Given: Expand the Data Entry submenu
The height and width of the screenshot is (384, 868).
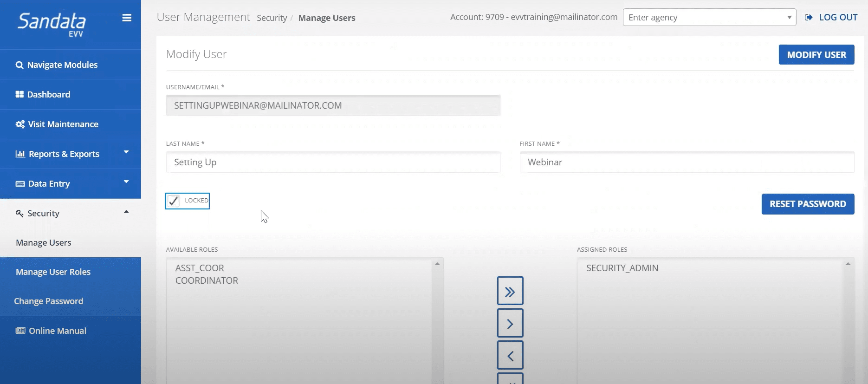Looking at the screenshot, I should (x=126, y=182).
